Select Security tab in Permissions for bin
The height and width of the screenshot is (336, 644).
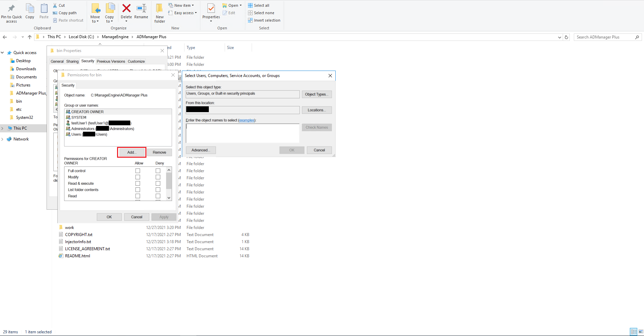point(68,85)
